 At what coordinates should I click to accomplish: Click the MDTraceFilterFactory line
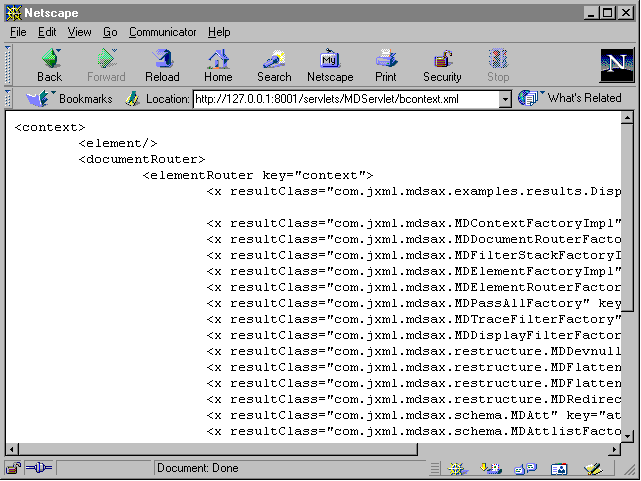(x=414, y=320)
